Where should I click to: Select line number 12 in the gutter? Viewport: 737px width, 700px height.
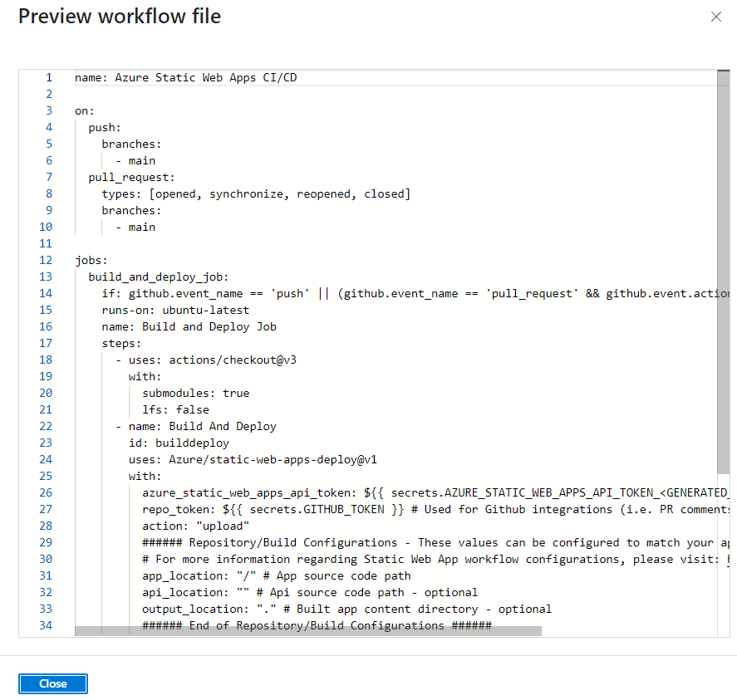point(46,260)
